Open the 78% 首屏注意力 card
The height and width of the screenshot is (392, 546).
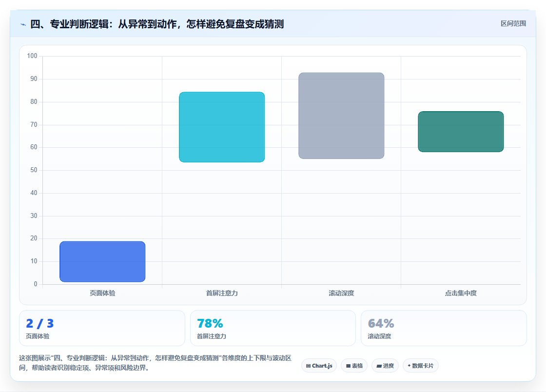click(273, 328)
